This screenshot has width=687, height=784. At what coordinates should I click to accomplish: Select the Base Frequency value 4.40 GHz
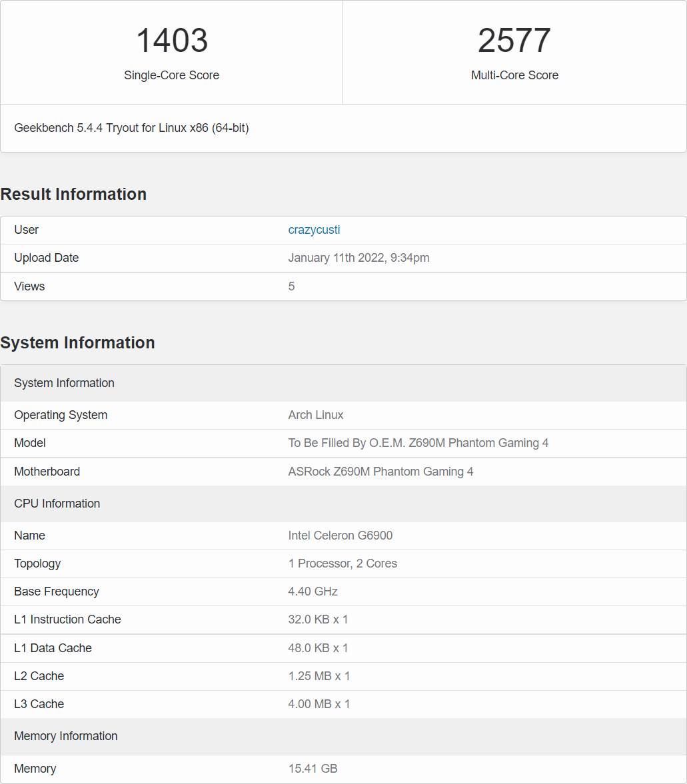click(x=313, y=591)
